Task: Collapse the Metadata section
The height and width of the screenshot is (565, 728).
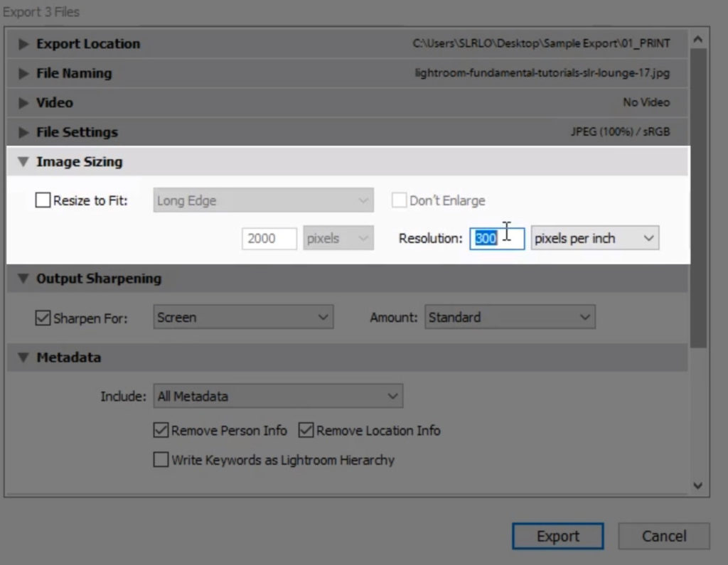Action: coord(22,357)
